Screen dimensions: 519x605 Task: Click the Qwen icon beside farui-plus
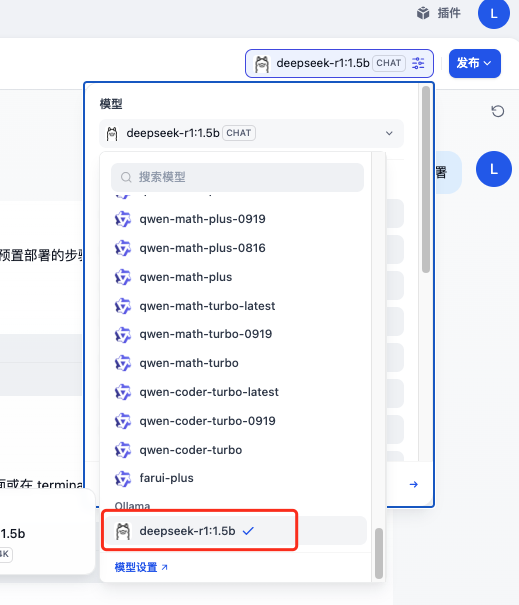coord(123,478)
